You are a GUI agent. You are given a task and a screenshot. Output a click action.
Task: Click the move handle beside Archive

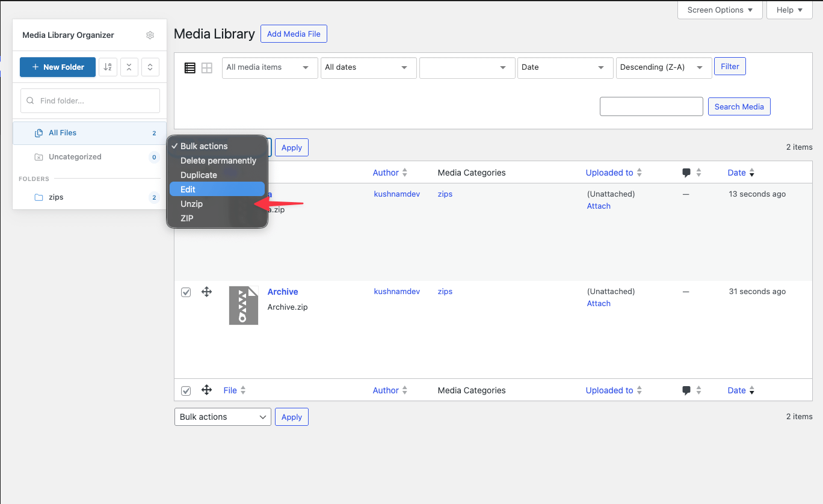pos(206,292)
